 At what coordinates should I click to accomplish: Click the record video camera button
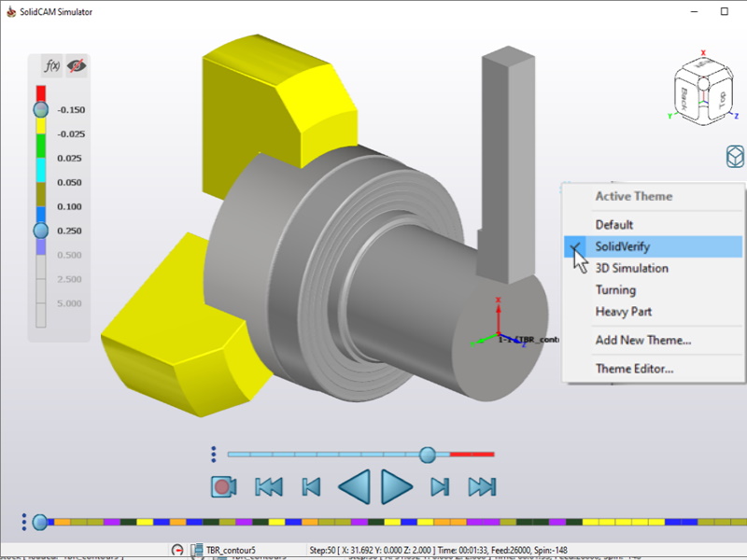click(x=224, y=486)
